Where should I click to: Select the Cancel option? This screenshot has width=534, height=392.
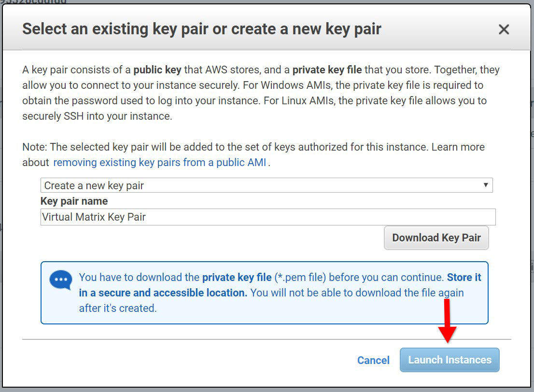373,360
